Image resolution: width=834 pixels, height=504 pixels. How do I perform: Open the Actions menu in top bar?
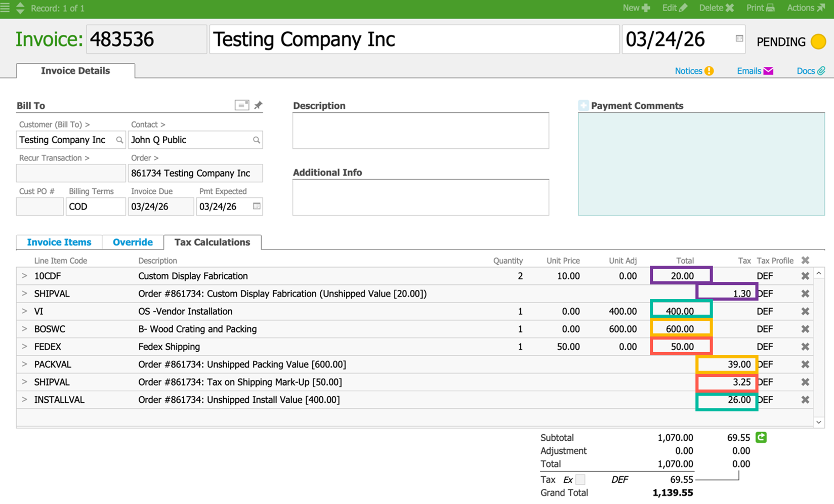(806, 8)
